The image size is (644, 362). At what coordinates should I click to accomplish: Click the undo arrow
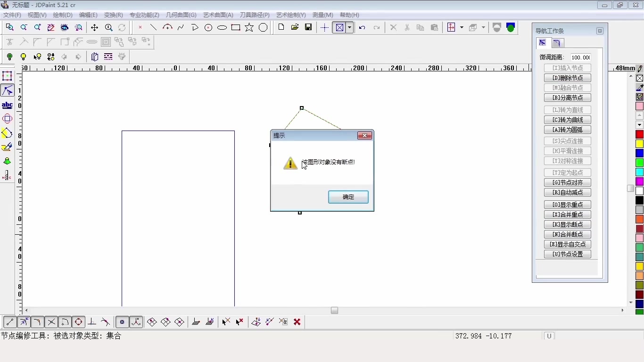tap(362, 27)
